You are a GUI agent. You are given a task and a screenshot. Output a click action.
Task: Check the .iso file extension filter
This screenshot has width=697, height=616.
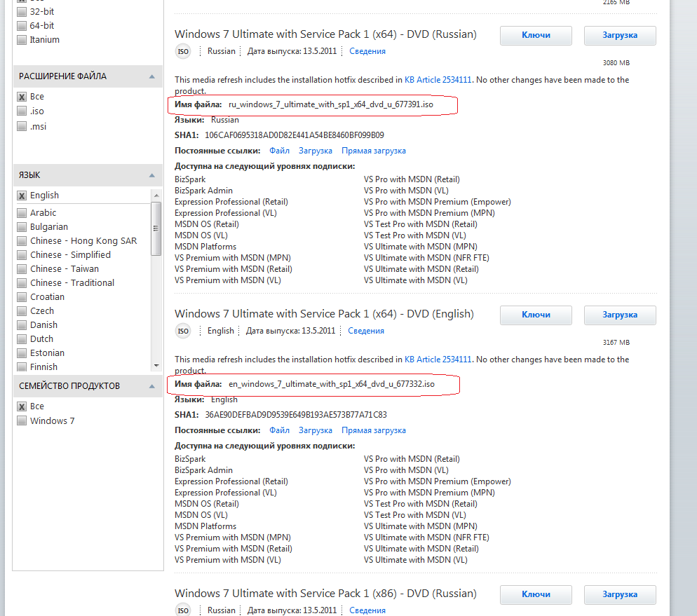pos(22,111)
